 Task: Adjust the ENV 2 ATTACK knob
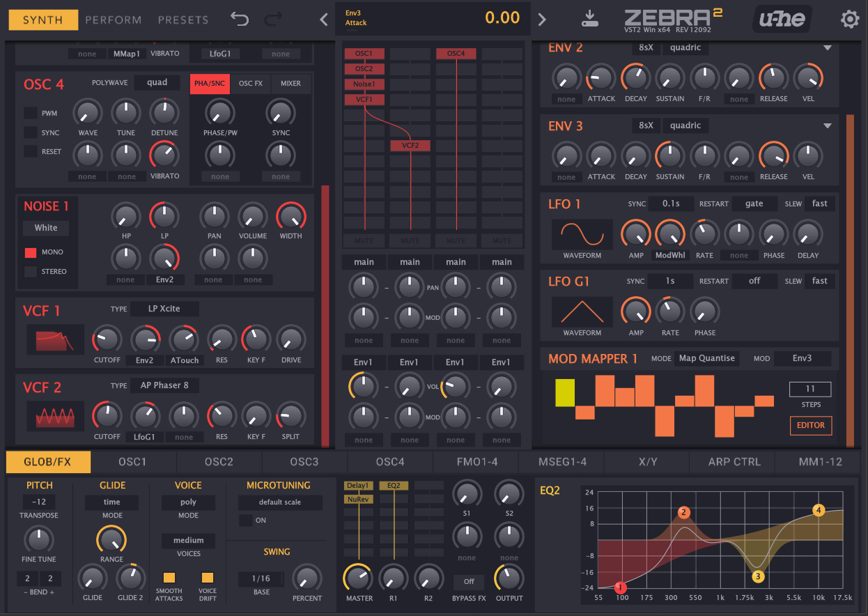pyautogui.click(x=600, y=77)
